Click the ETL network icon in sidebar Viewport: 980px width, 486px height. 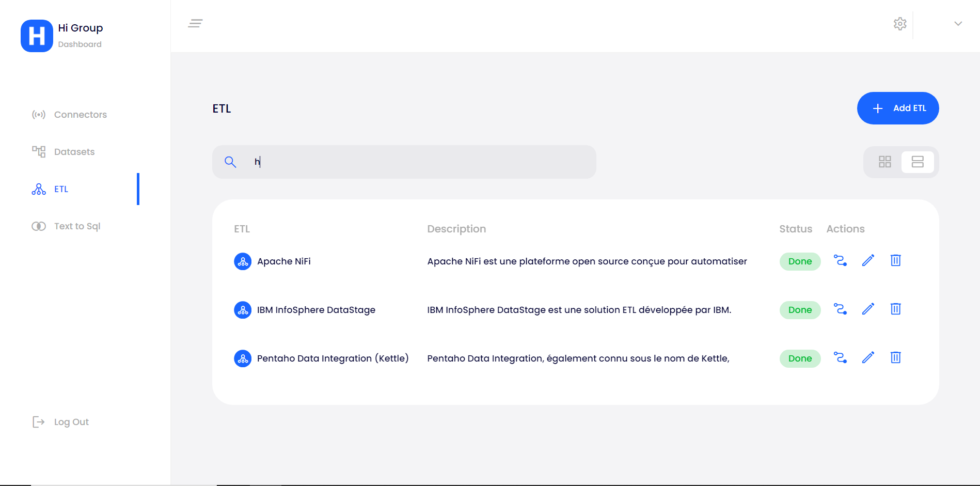point(39,189)
